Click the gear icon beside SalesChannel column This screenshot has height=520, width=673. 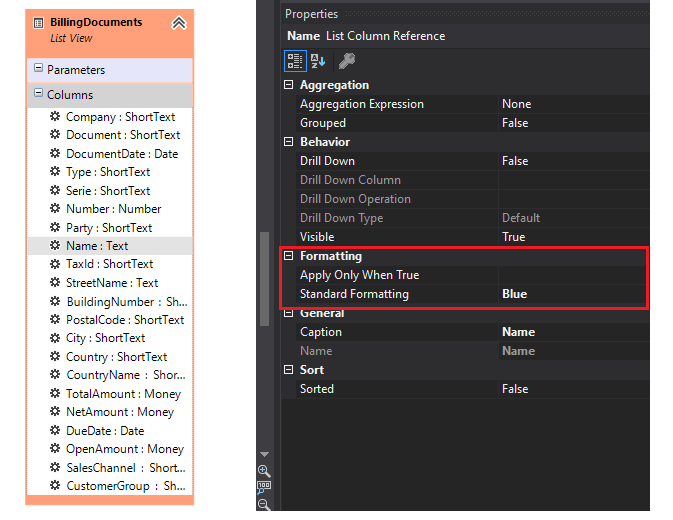point(55,467)
